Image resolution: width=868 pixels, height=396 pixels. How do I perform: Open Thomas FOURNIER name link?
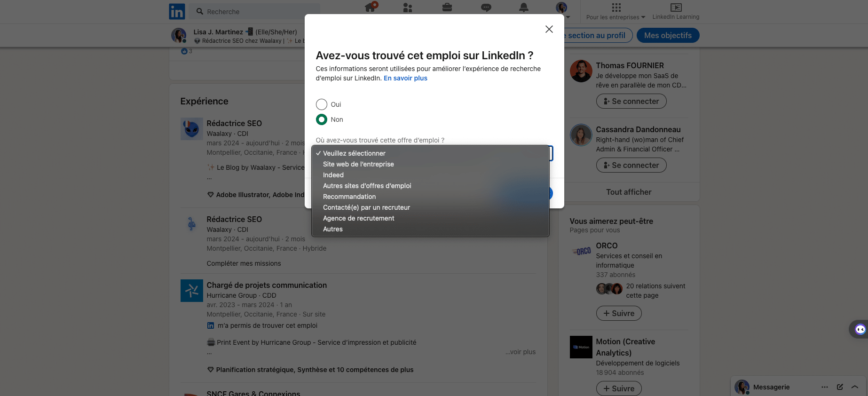[630, 65]
